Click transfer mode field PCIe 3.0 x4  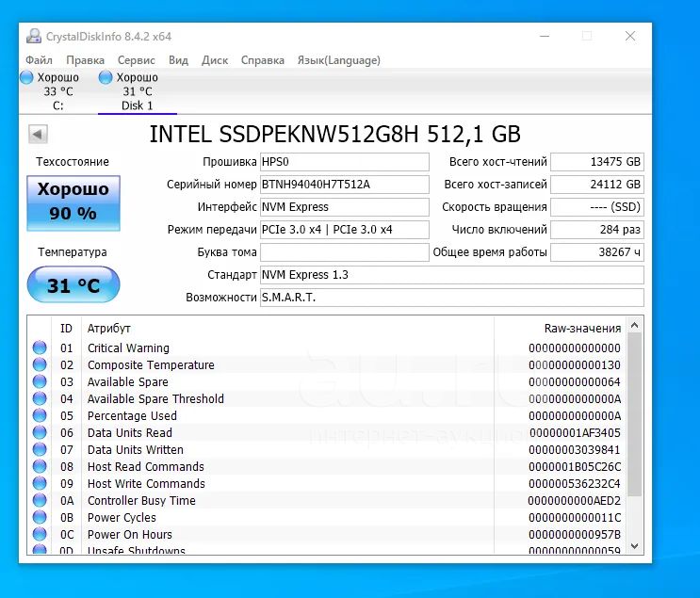coord(345,230)
